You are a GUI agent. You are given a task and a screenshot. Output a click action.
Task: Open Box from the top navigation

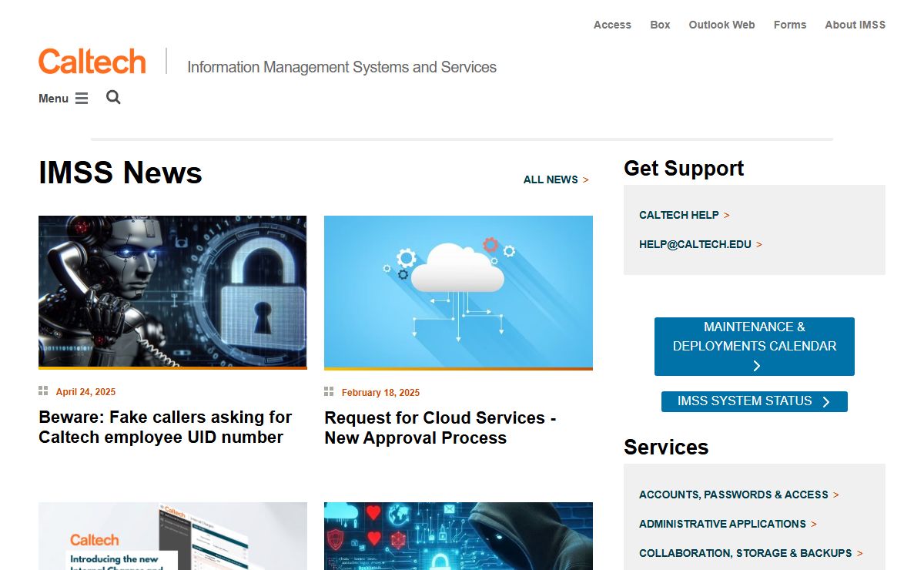coord(660,25)
